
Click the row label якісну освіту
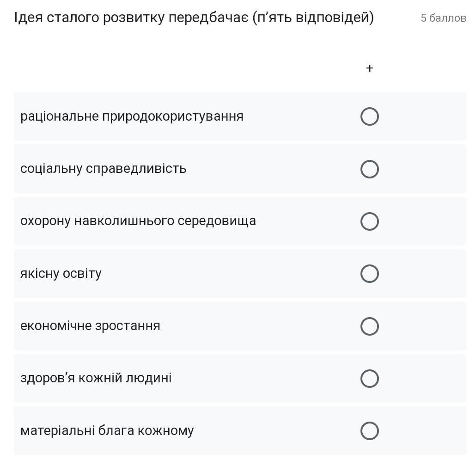pyautogui.click(x=61, y=274)
